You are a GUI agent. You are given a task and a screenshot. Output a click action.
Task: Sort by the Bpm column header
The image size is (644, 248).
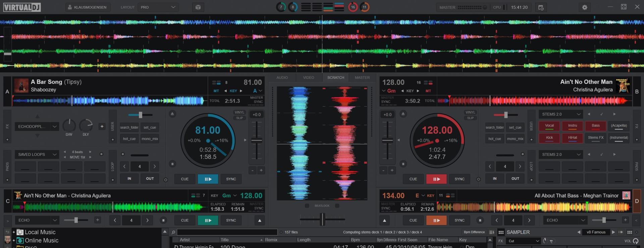[x=362, y=240]
